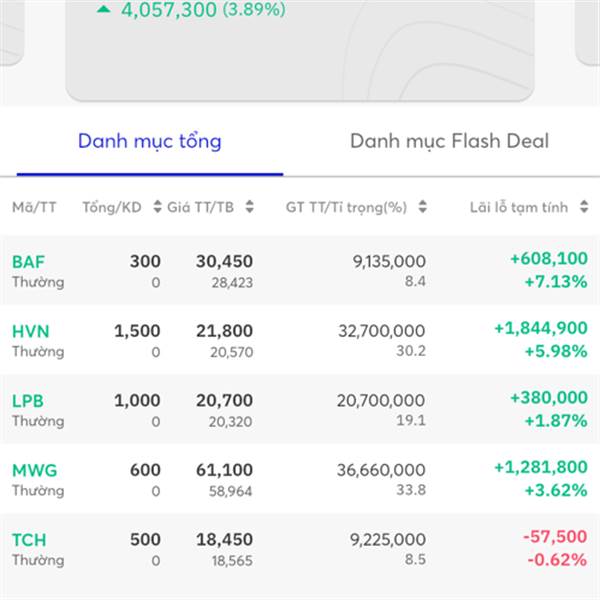Click GT TT/Tỉ trọng(%) column header
Image resolution: width=600 pixels, height=600 pixels.
click(346, 207)
